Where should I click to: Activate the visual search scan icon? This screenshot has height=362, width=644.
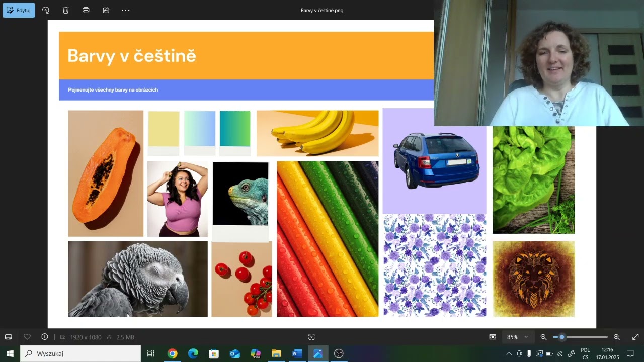[311, 337]
